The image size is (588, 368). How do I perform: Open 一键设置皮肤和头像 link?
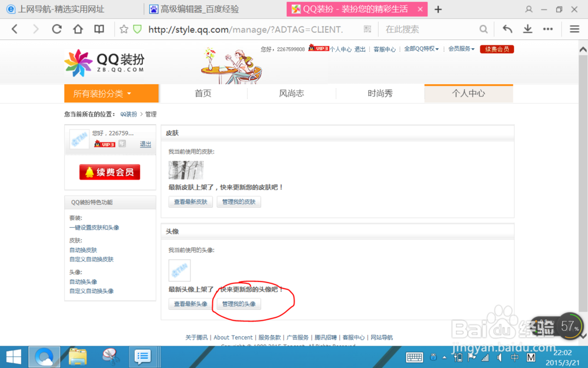pyautogui.click(x=94, y=227)
